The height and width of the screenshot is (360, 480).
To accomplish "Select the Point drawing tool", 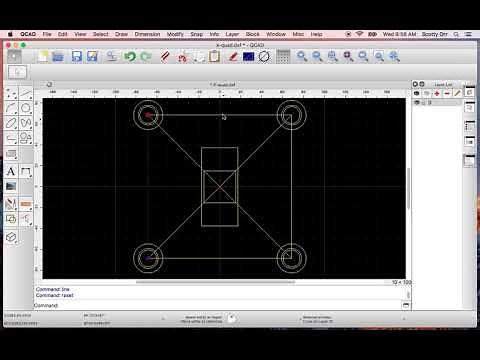I will (x=11, y=94).
